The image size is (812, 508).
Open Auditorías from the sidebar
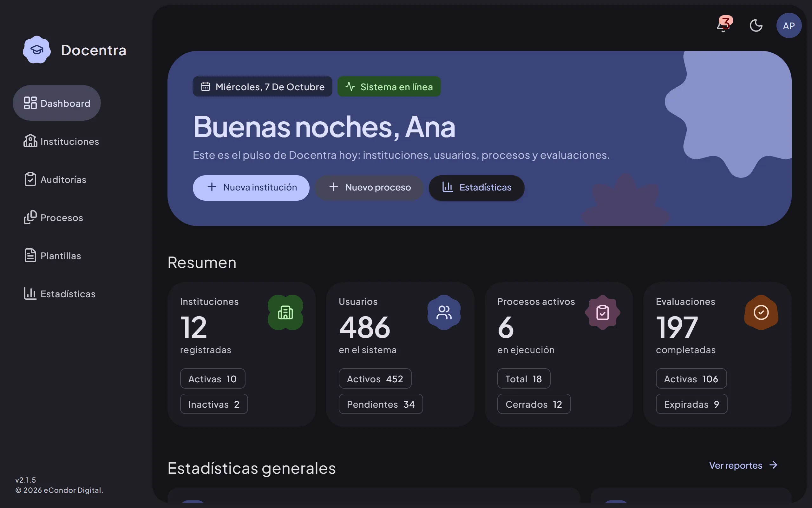pos(55,179)
